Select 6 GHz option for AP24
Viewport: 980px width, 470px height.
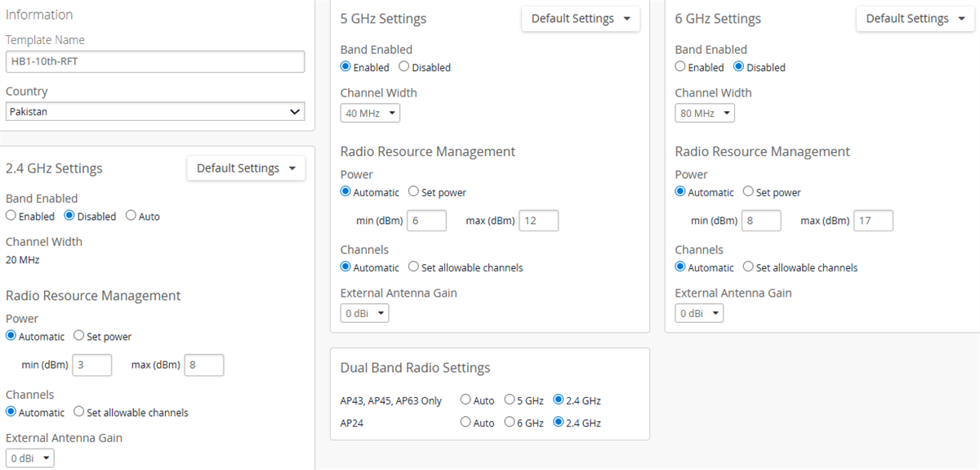pyautogui.click(x=510, y=423)
